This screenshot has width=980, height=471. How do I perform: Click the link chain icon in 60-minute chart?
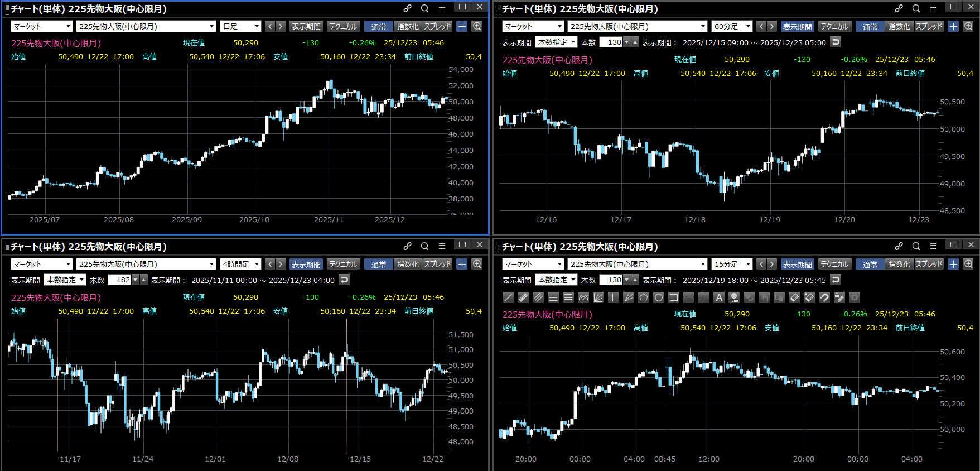coord(899,8)
